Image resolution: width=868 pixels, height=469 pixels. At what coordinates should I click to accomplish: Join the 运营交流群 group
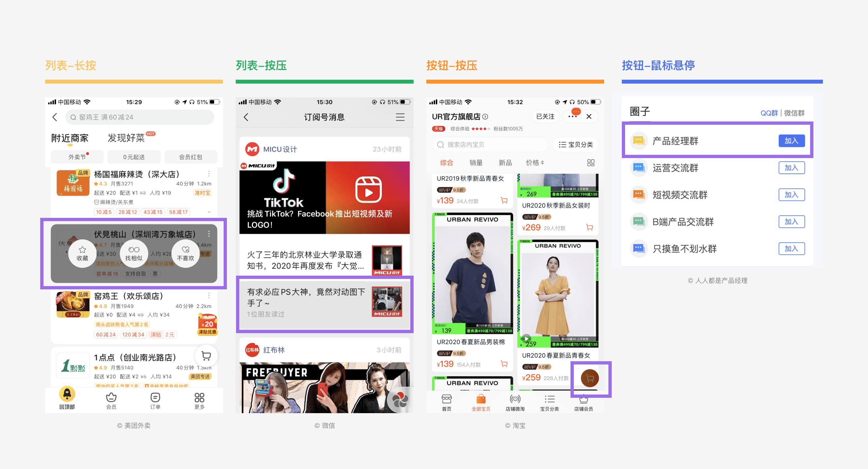[791, 168]
